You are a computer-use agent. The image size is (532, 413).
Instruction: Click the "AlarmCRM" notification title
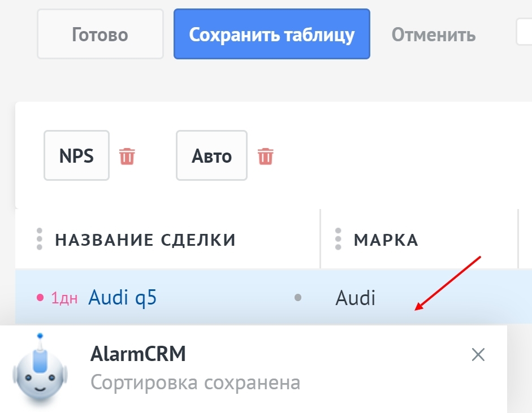tap(138, 354)
